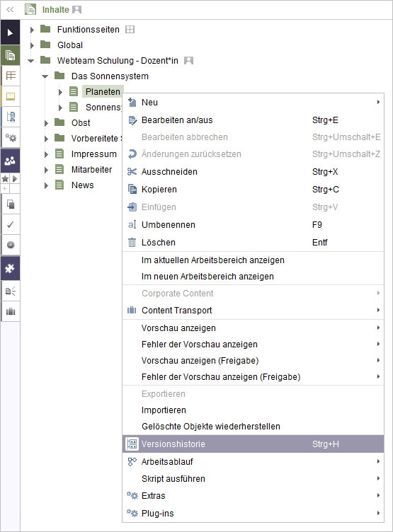Expand the Funktionsseiten folder
The image size is (393, 532).
[33, 30]
